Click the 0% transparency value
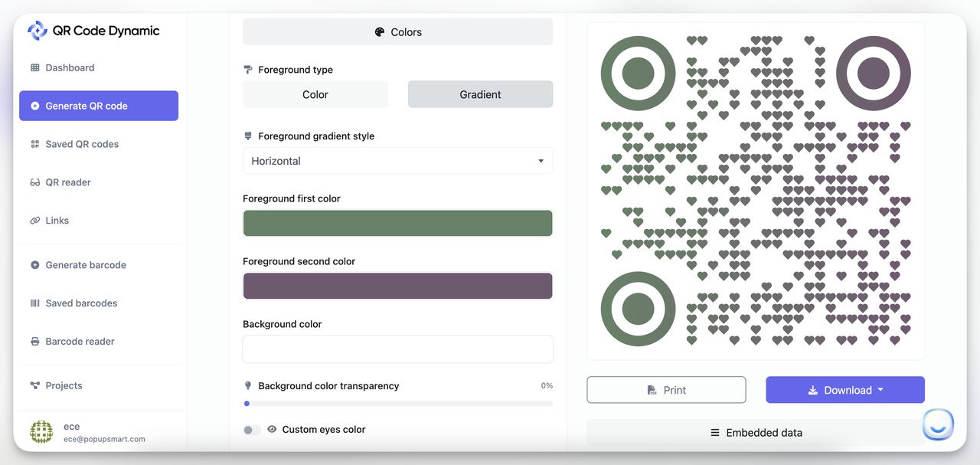The width and height of the screenshot is (980, 465). pyautogui.click(x=547, y=386)
